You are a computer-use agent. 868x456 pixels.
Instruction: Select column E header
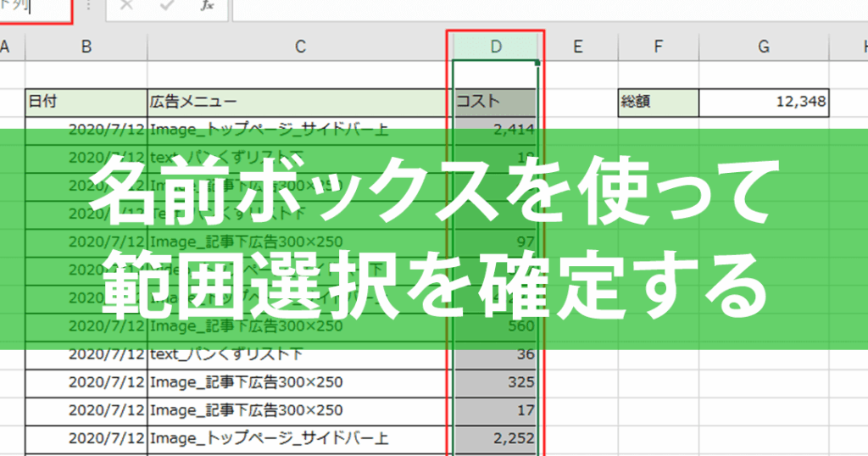pyautogui.click(x=578, y=47)
